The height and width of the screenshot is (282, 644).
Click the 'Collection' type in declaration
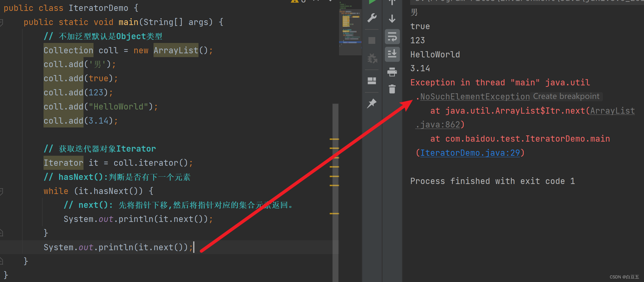[x=69, y=50]
